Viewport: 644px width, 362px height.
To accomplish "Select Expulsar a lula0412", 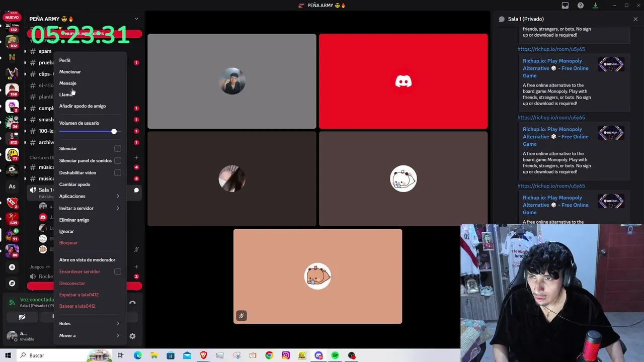I will [79, 295].
